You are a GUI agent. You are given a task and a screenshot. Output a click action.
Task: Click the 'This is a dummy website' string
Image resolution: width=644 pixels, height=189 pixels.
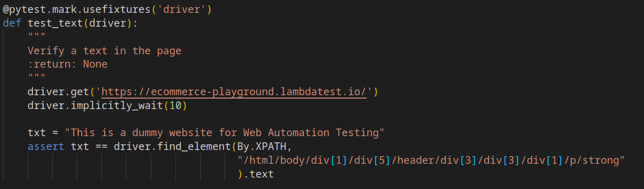(225, 132)
